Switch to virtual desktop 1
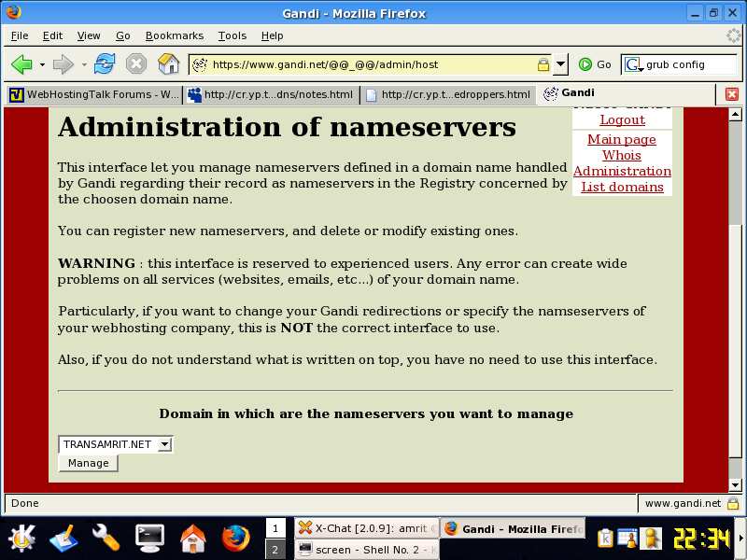The width and height of the screenshot is (747, 560). coord(275,528)
